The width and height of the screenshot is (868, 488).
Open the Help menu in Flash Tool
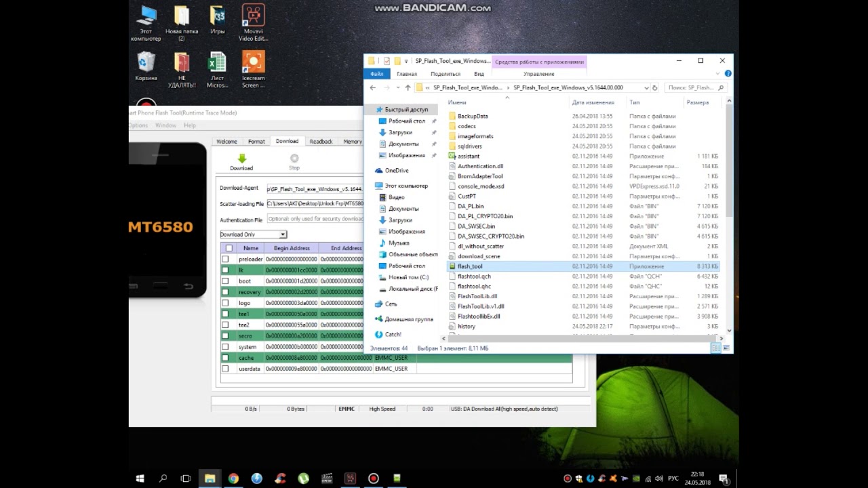(x=190, y=125)
